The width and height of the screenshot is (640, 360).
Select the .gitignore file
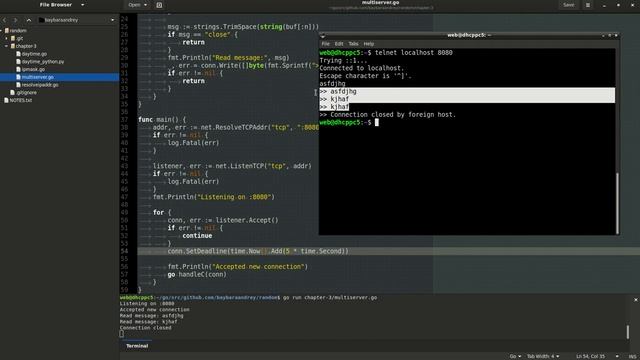[26, 93]
